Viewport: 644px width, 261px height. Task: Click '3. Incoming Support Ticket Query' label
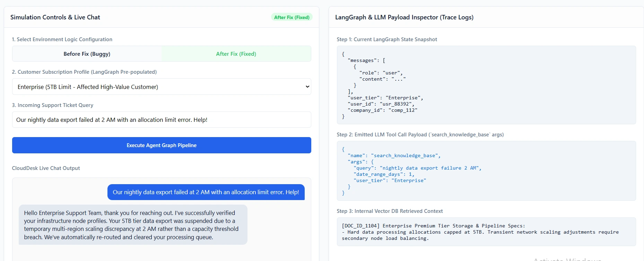click(53, 105)
